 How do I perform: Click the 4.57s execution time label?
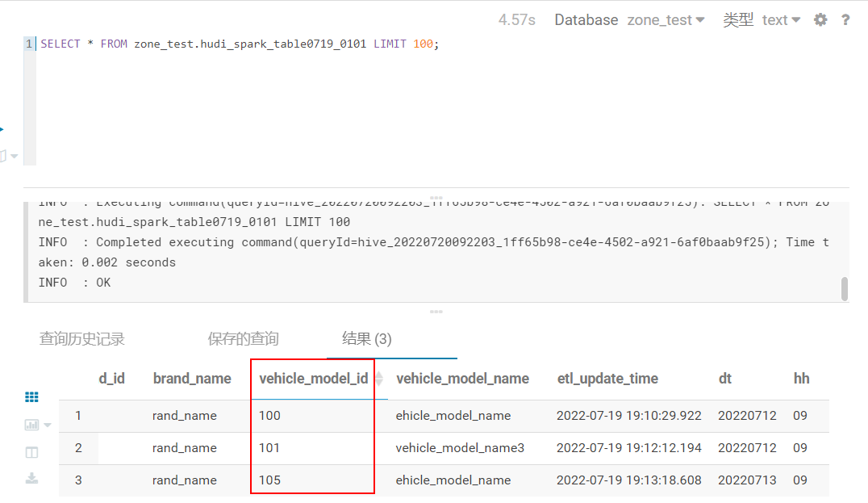[516, 20]
